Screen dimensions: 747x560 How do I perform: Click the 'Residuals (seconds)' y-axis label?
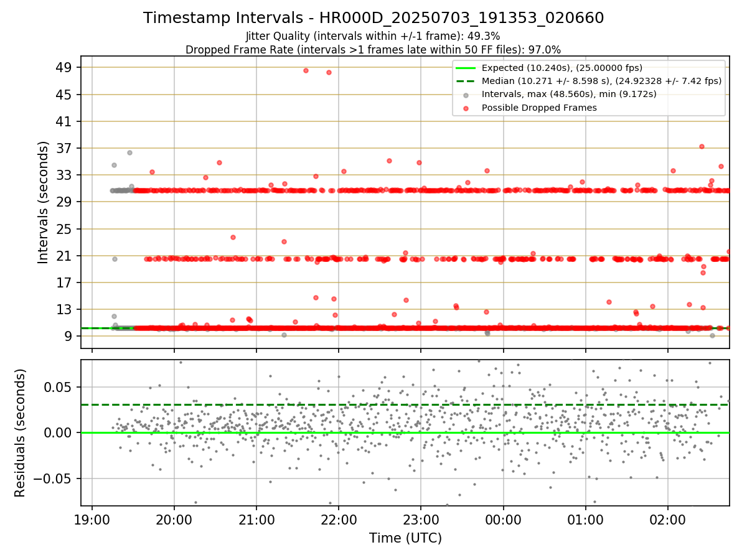(21, 433)
